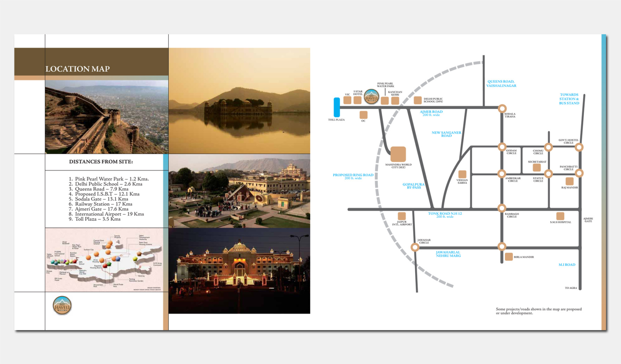Click the My Haveli logo on the road map

pos(371,97)
